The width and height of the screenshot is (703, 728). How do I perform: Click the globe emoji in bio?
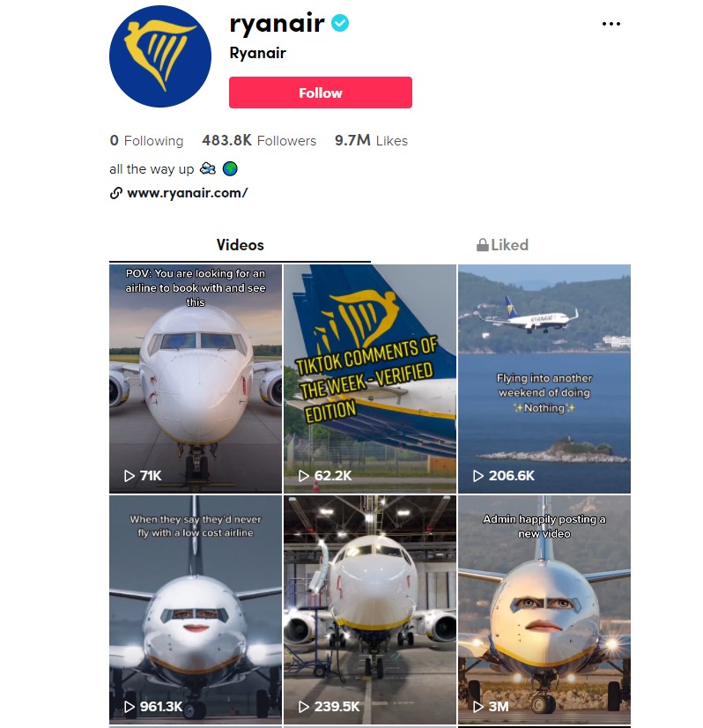point(230,168)
